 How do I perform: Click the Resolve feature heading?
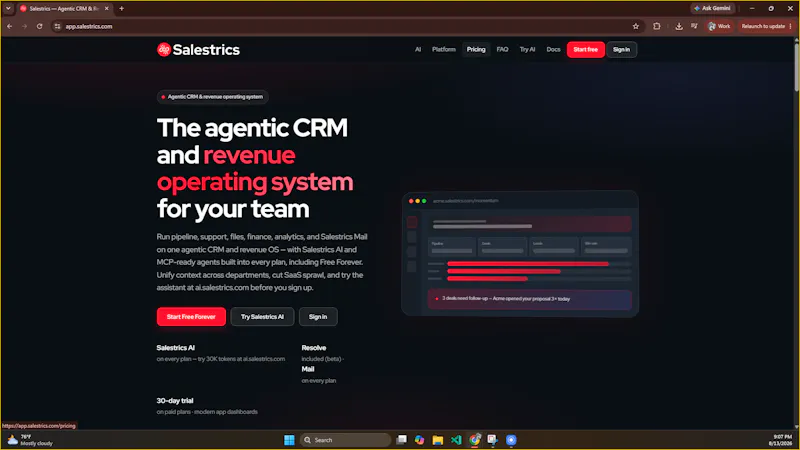[314, 348]
